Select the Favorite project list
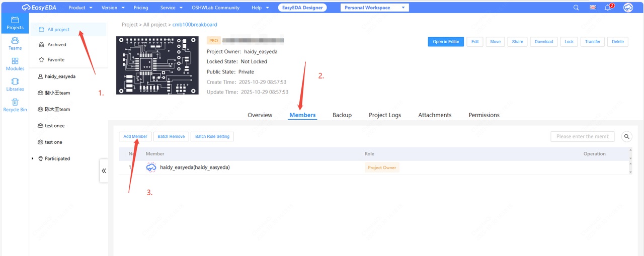Screen dimensions: 644x256 pyautogui.click(x=56, y=60)
